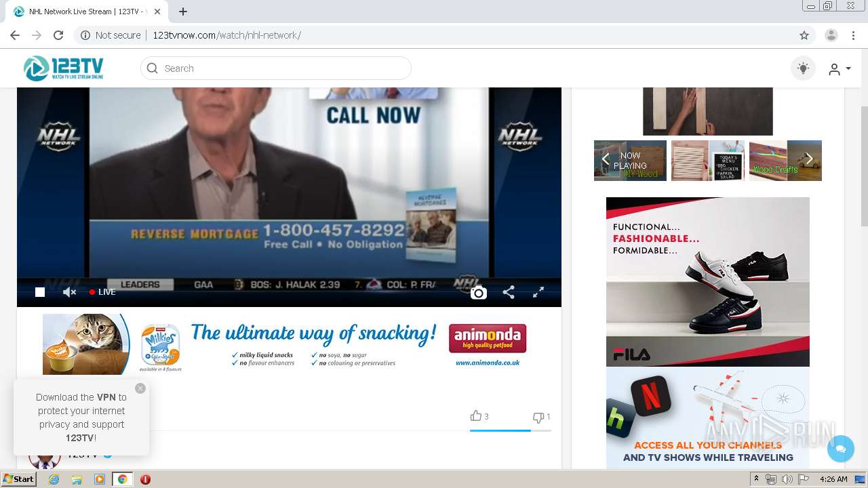Unmute the video player volume

point(69,292)
